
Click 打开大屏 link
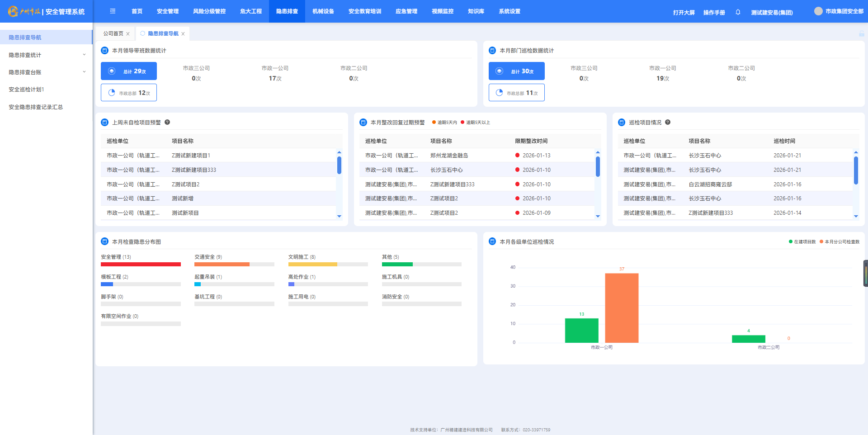click(x=684, y=13)
